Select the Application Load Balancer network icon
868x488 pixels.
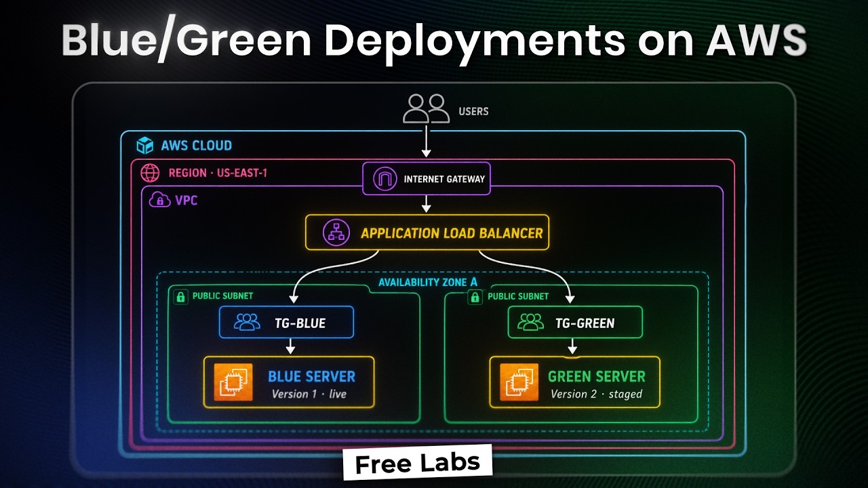(x=335, y=232)
